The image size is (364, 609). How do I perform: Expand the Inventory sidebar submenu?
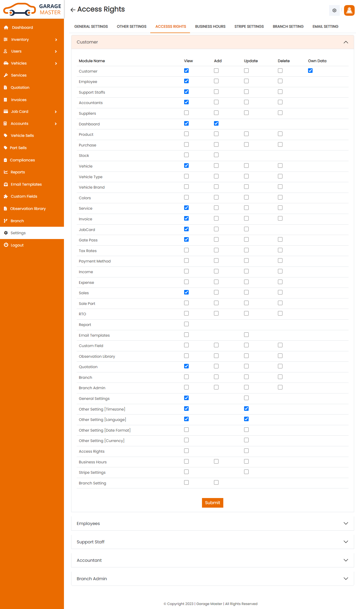[56, 40]
